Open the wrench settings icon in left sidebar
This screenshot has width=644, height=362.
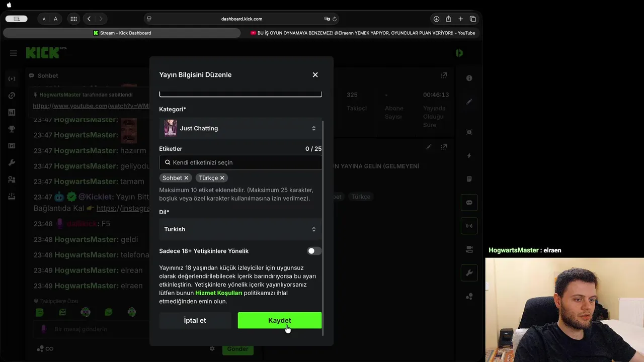coord(12,162)
